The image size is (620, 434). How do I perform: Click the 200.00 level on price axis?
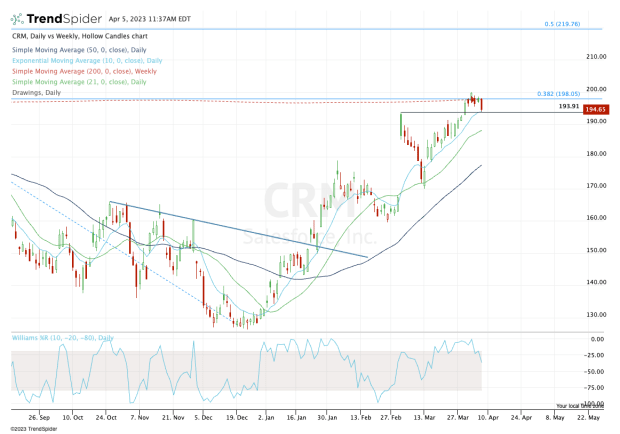[598, 89]
